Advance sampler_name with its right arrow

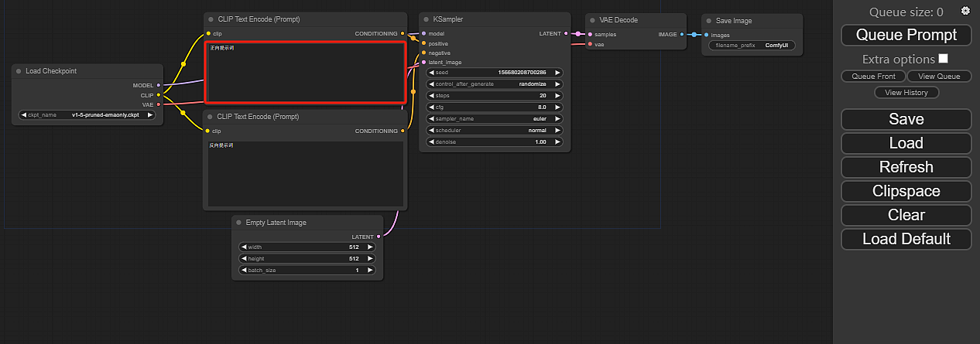tap(557, 119)
